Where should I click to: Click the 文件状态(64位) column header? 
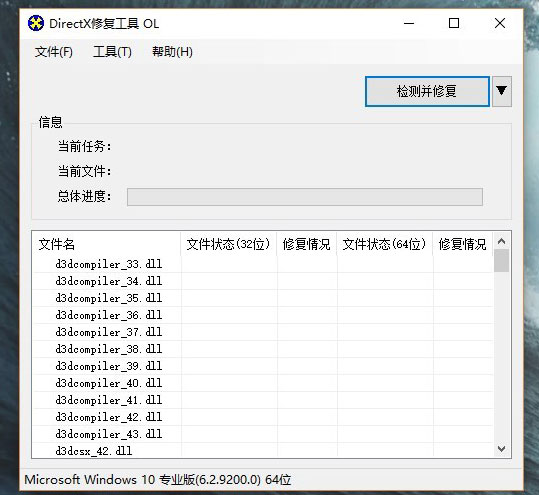click(385, 244)
